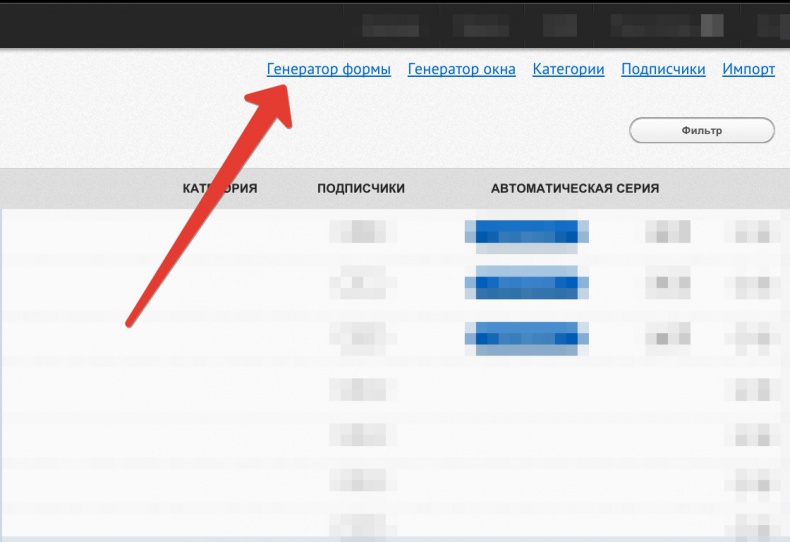The height and width of the screenshot is (542, 790).
Task: Click the third row's subscribers count
Action: click(359, 337)
